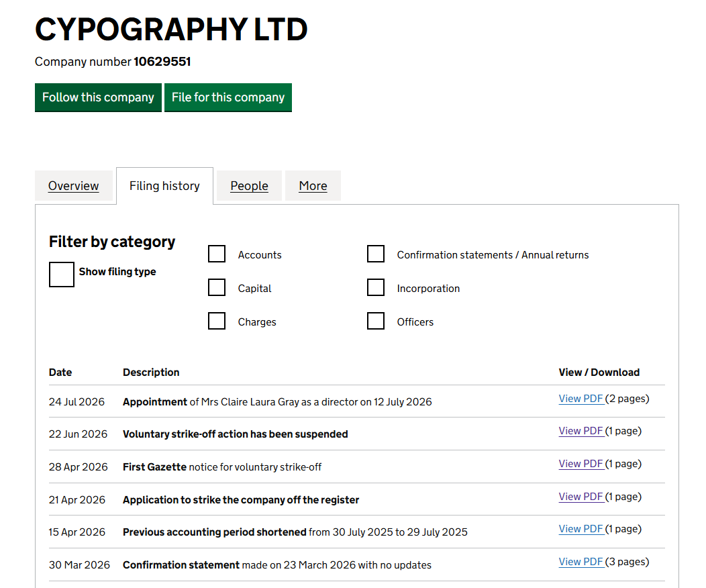Screen dimensions: 706x588
Task: Check Confirmation statements / Annual returns filter
Action: tap(376, 254)
